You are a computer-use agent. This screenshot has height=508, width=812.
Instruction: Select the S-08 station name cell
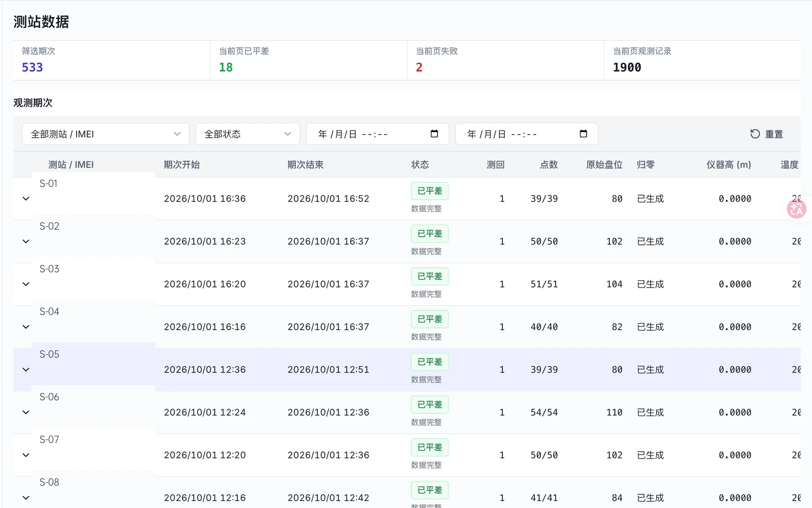tap(49, 482)
